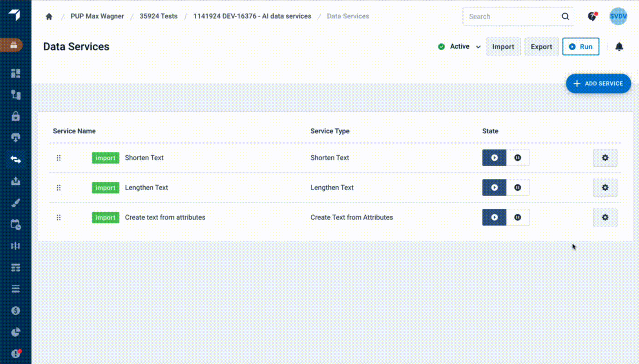This screenshot has height=364, width=639.
Task: Open settings gear for Lengthen Text
Action: click(605, 187)
